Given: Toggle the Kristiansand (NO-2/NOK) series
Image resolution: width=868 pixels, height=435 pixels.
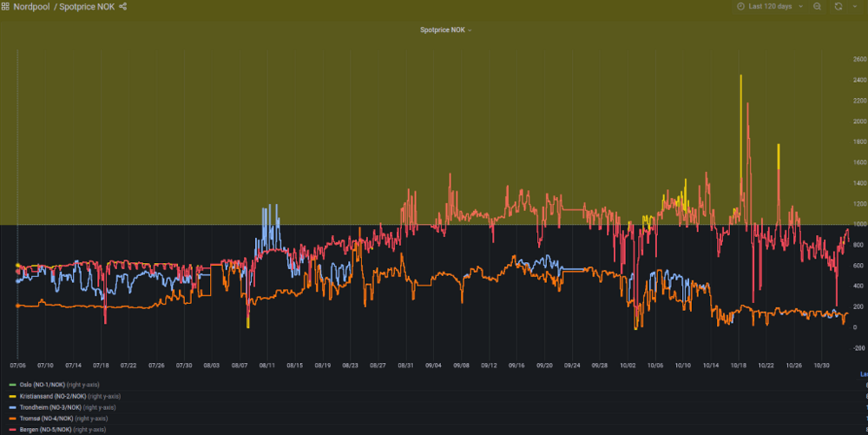Looking at the screenshot, I should 57,395.
